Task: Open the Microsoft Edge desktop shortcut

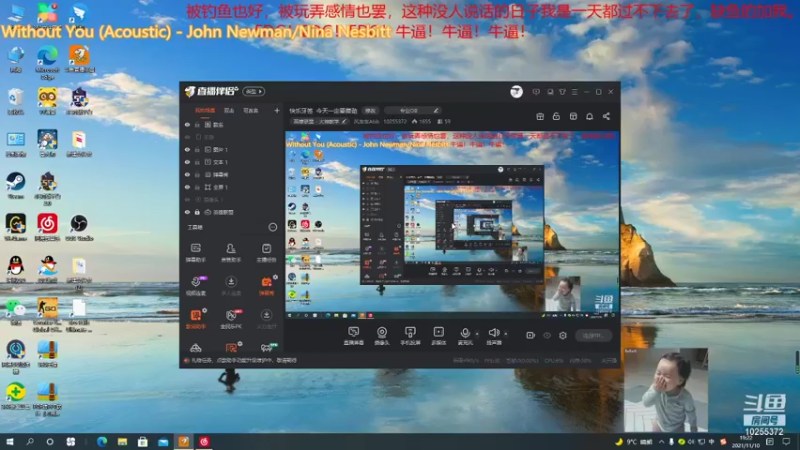Action: [x=47, y=62]
